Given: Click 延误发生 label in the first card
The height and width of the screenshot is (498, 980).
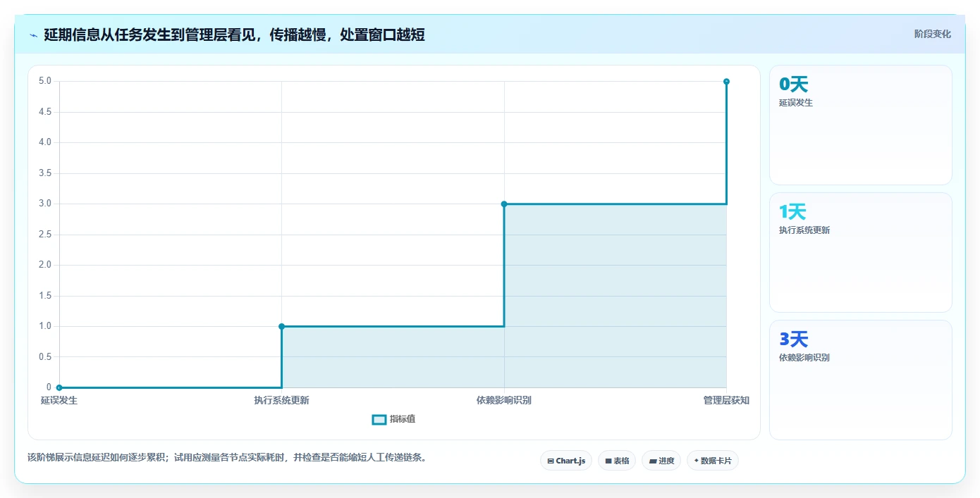Looking at the screenshot, I should coord(796,103).
